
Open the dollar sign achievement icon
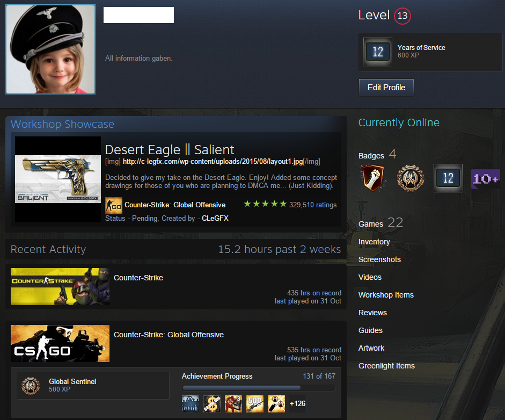click(212, 404)
